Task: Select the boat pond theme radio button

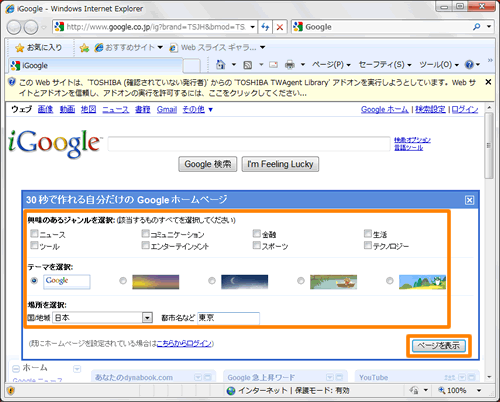Action: coord(301,281)
